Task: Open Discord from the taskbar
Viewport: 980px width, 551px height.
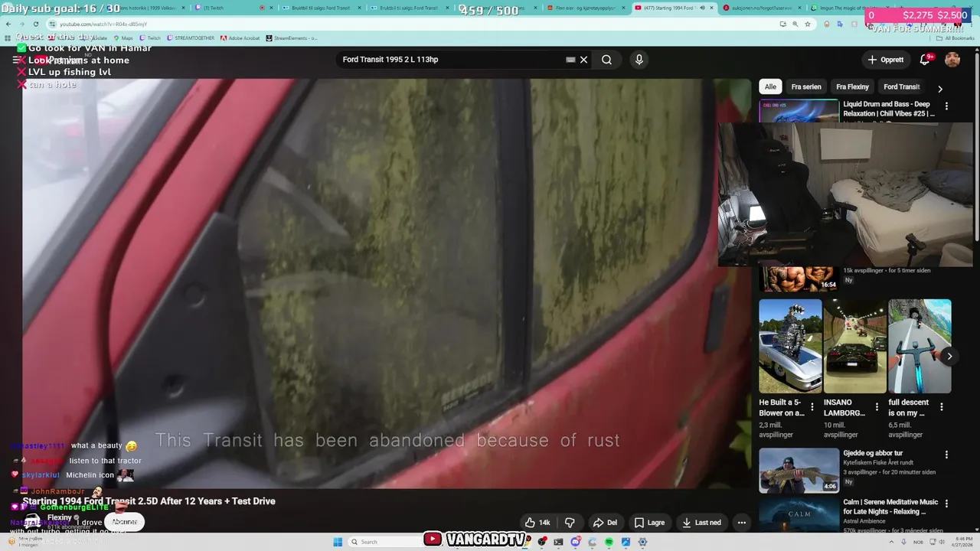Action: click(x=576, y=542)
